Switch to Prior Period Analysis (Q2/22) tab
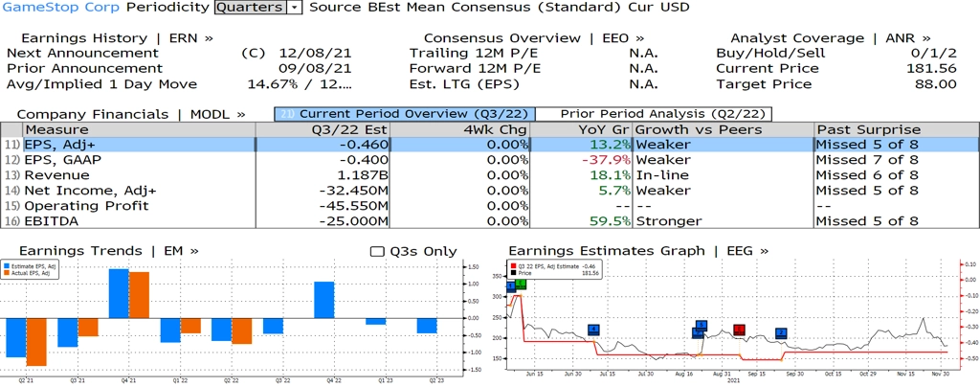This screenshot has height=387, width=980. click(x=655, y=114)
